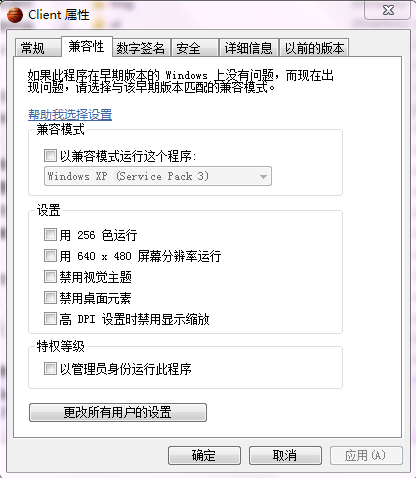416x478 pixels.
Task: Click the Client basketball icon in title bar
Action: [15, 15]
